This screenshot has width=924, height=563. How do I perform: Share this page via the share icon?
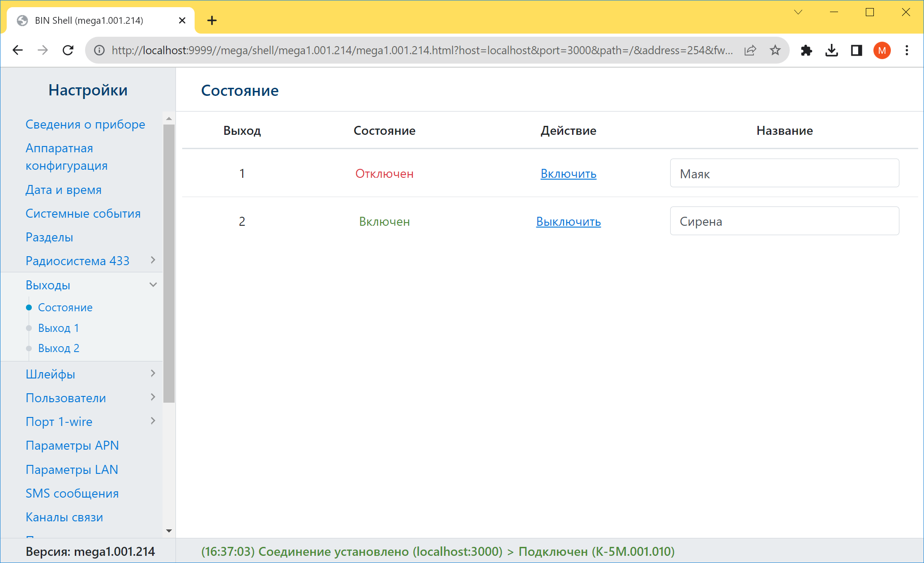point(750,50)
